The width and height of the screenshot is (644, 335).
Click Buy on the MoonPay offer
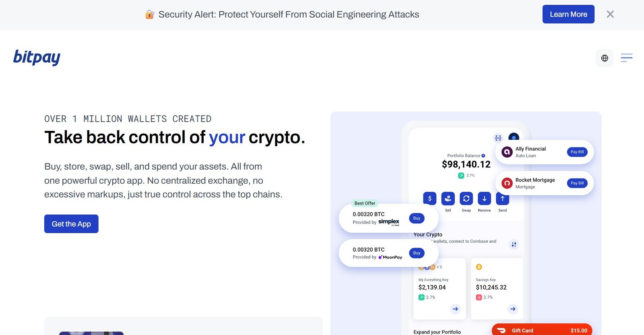click(417, 253)
